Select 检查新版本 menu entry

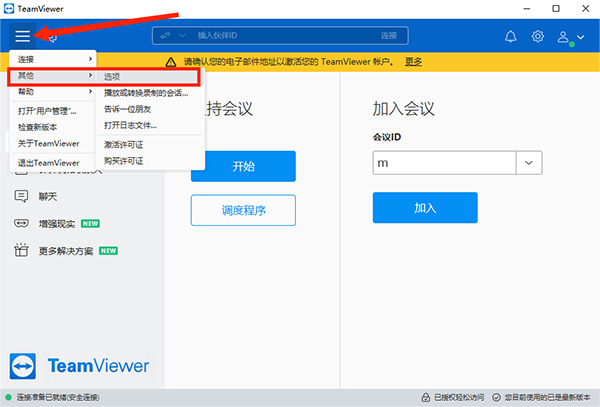click(x=53, y=127)
